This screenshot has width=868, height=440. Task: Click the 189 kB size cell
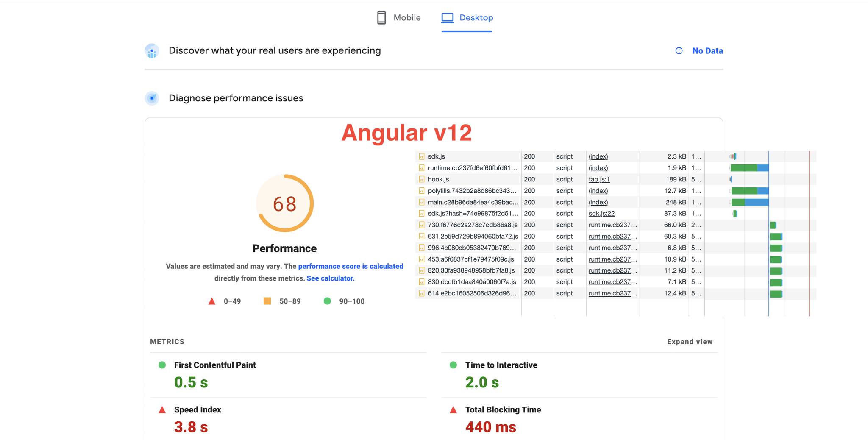pyautogui.click(x=676, y=179)
